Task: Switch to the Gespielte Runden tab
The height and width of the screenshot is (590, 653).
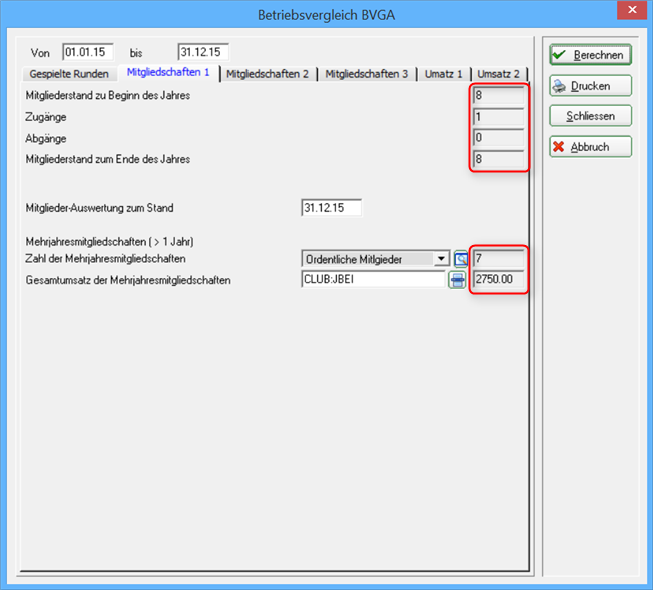Action: coord(69,74)
